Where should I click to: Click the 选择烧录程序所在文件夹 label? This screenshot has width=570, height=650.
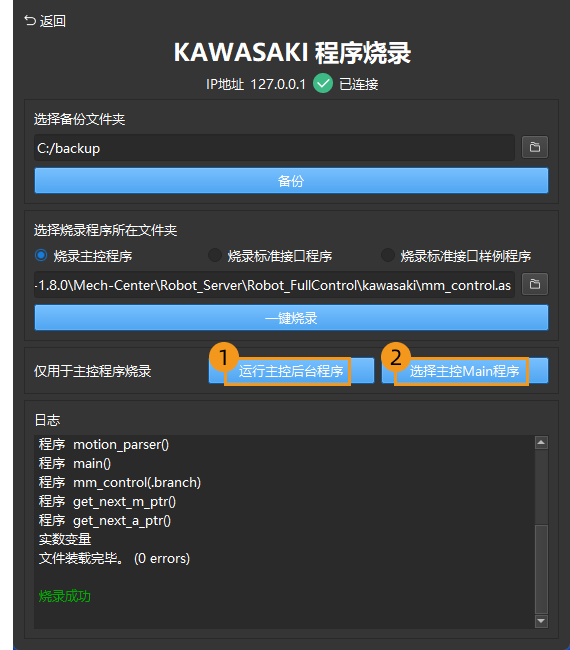click(105, 230)
